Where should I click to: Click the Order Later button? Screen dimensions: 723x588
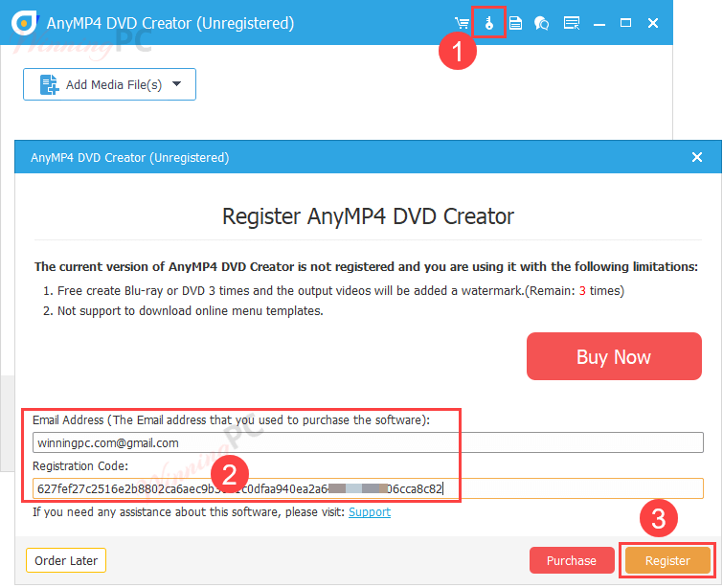click(66, 560)
